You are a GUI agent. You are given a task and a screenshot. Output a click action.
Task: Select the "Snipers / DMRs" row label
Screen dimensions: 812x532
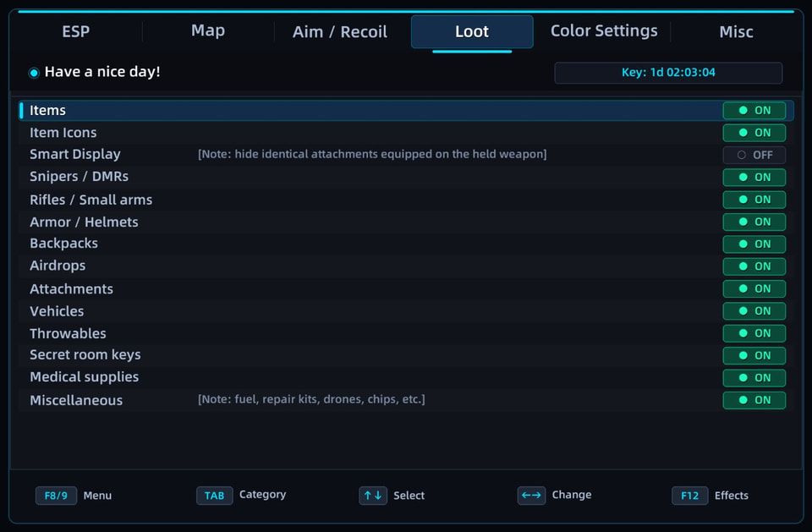click(x=79, y=176)
